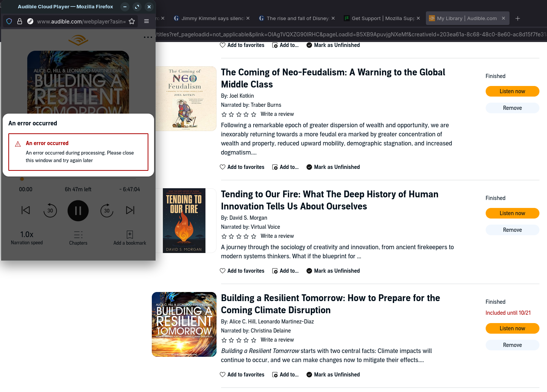Rate Tending to Our Fire one star
Screen dimensions: 547x392
click(224, 236)
